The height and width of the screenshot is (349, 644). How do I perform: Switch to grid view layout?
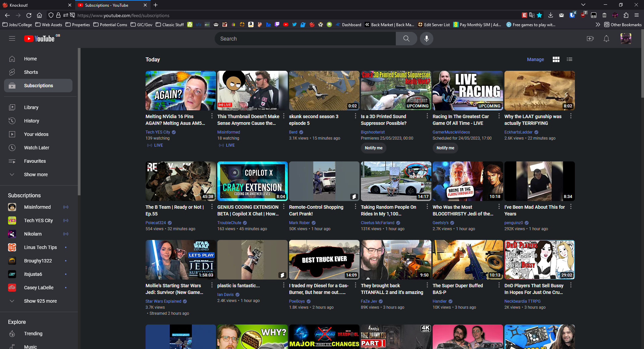click(556, 59)
